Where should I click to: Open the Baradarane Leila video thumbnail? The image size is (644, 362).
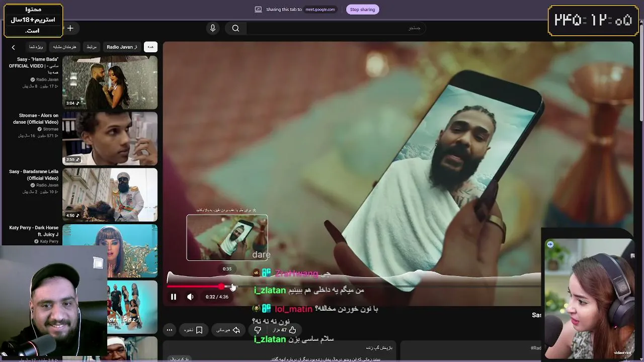(110, 195)
